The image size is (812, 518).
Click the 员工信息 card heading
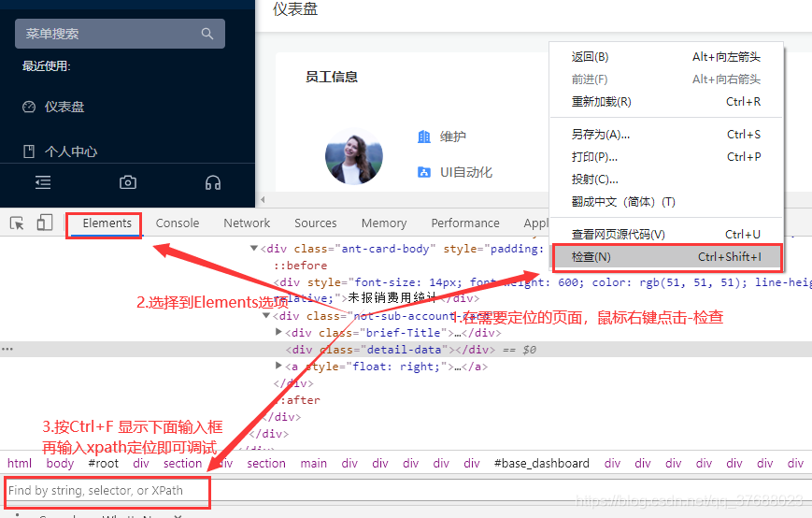click(x=332, y=78)
